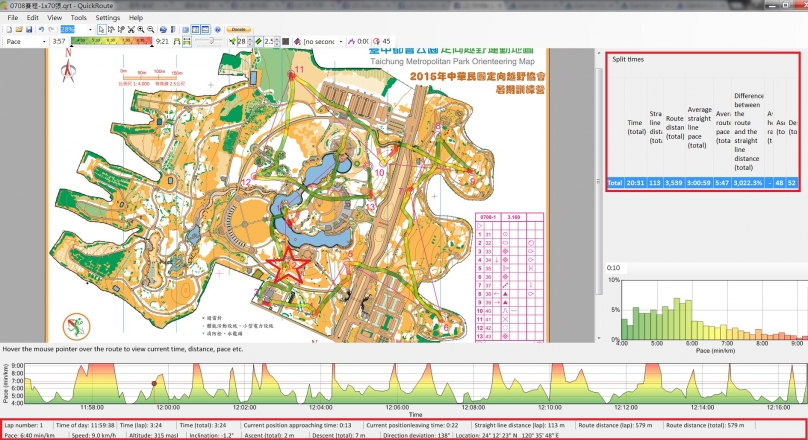Click the zoom out magnifier
The height and width of the screenshot is (440, 808).
(151, 30)
